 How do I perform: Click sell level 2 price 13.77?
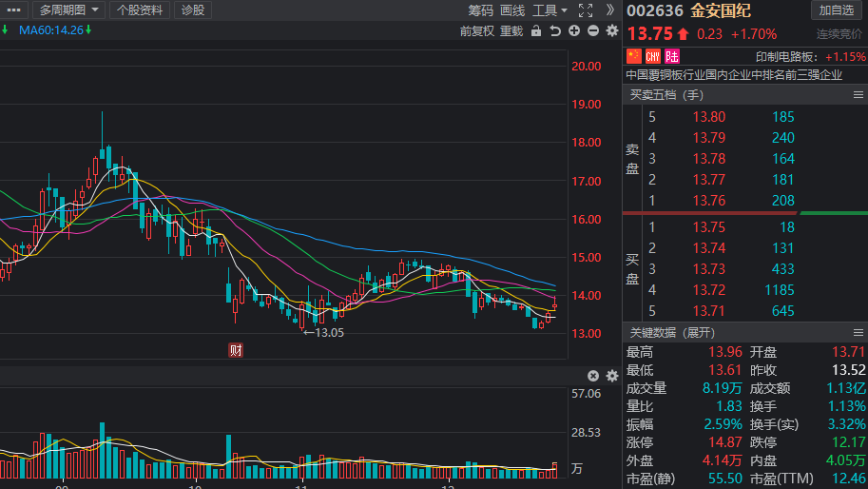[x=709, y=180]
